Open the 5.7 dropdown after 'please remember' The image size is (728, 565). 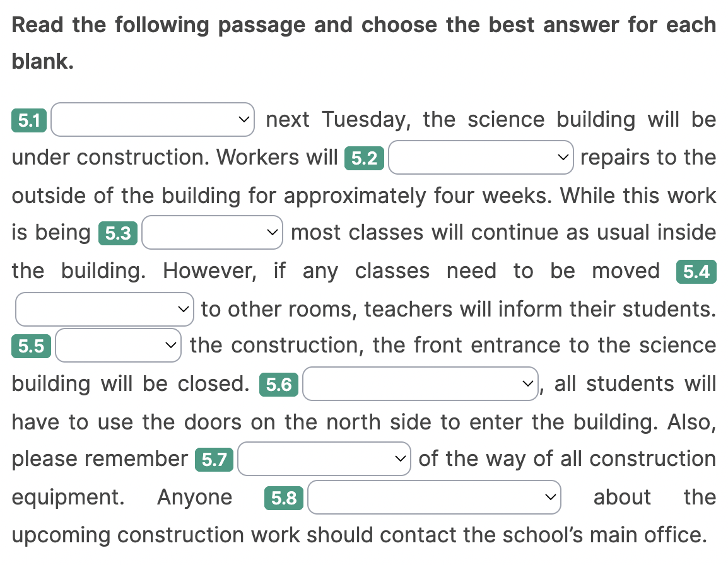click(324, 459)
